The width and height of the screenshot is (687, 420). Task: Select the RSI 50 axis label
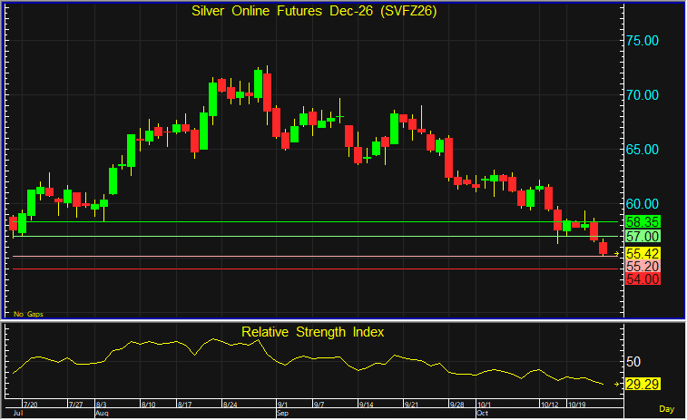pos(634,362)
